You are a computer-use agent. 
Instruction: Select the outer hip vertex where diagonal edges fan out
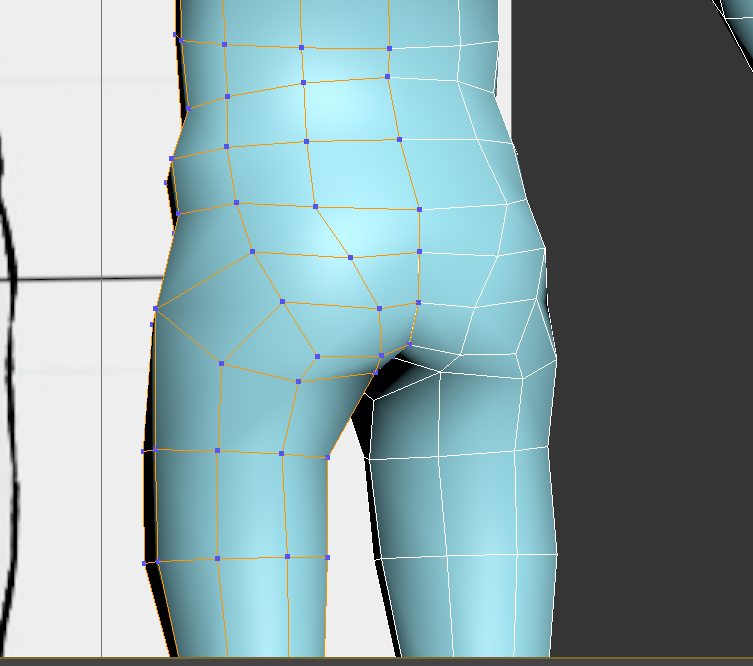click(156, 308)
